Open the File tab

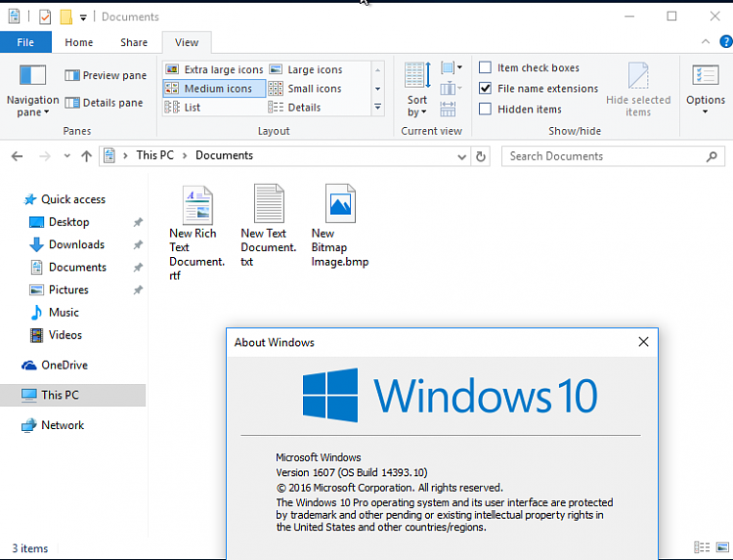pyautogui.click(x=25, y=43)
